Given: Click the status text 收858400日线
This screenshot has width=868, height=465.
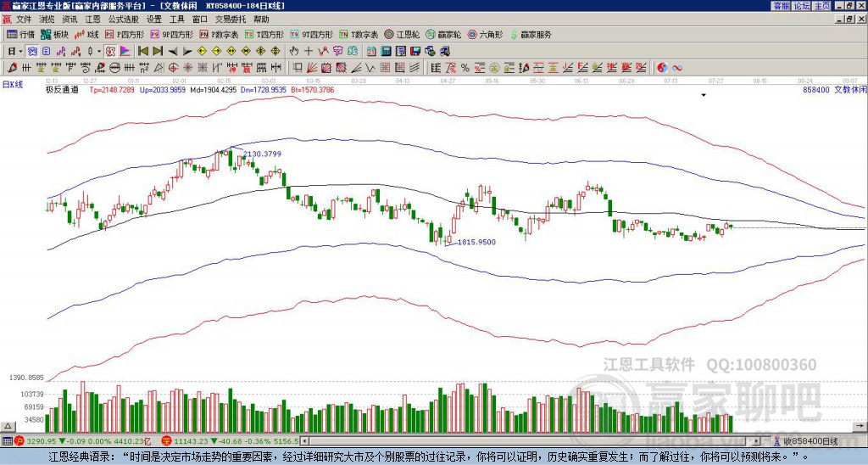Looking at the screenshot, I should coord(810,441).
